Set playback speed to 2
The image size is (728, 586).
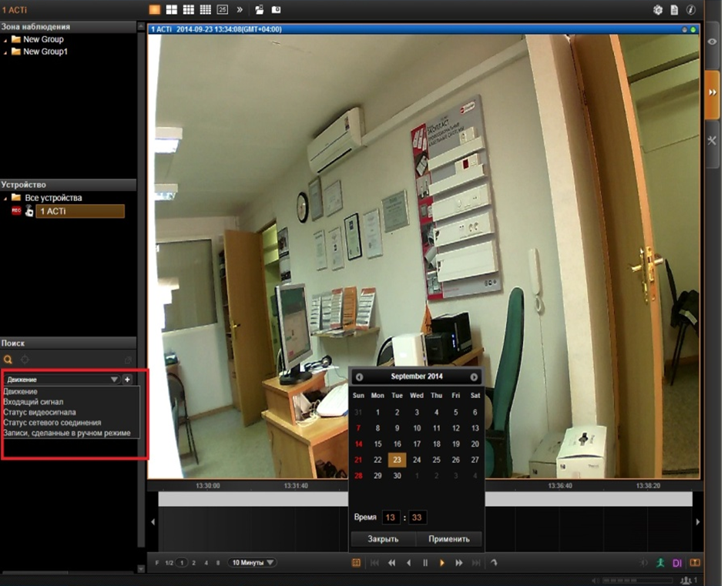[x=194, y=563]
